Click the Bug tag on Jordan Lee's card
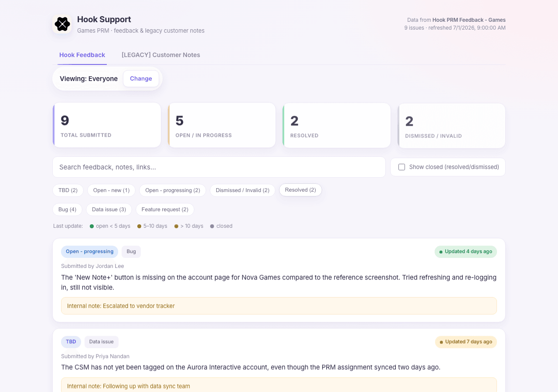 131,252
